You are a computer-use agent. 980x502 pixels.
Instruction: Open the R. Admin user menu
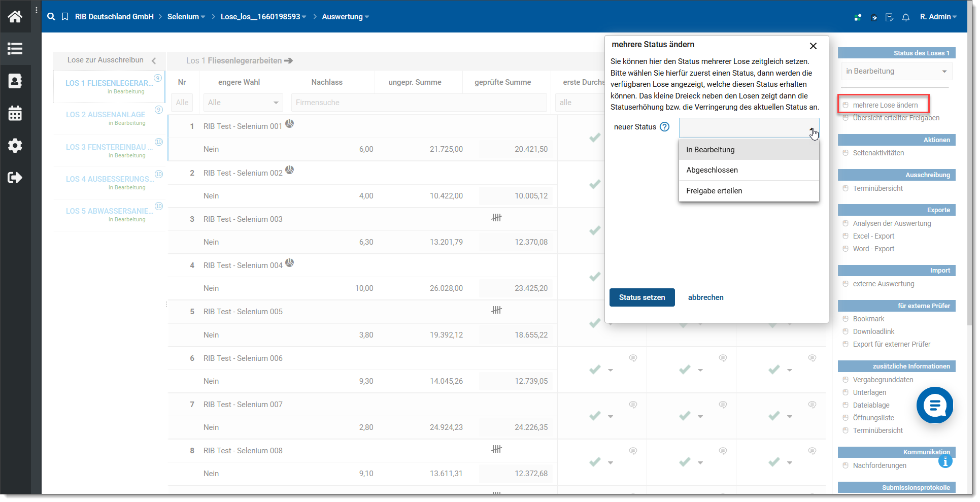(x=938, y=17)
